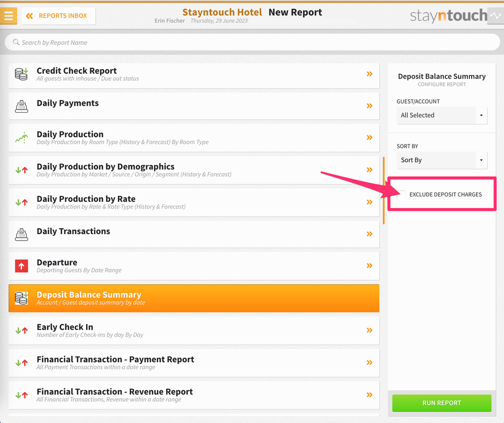
Task: Run the Deposit Balance Summary report
Action: pyautogui.click(x=442, y=403)
